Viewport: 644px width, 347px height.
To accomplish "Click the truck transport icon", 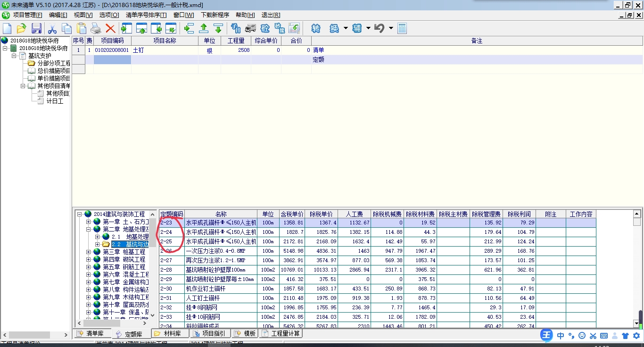I will click(250, 28).
